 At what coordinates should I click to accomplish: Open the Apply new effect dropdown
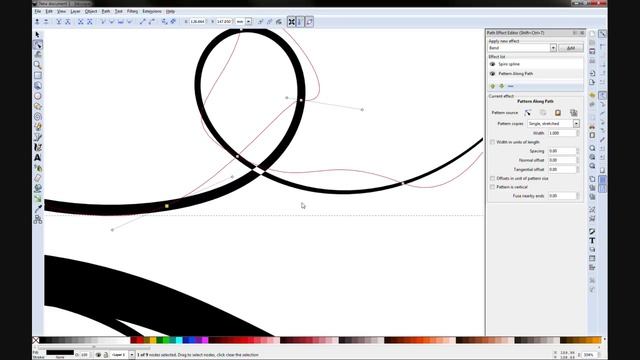pyautogui.click(x=553, y=48)
